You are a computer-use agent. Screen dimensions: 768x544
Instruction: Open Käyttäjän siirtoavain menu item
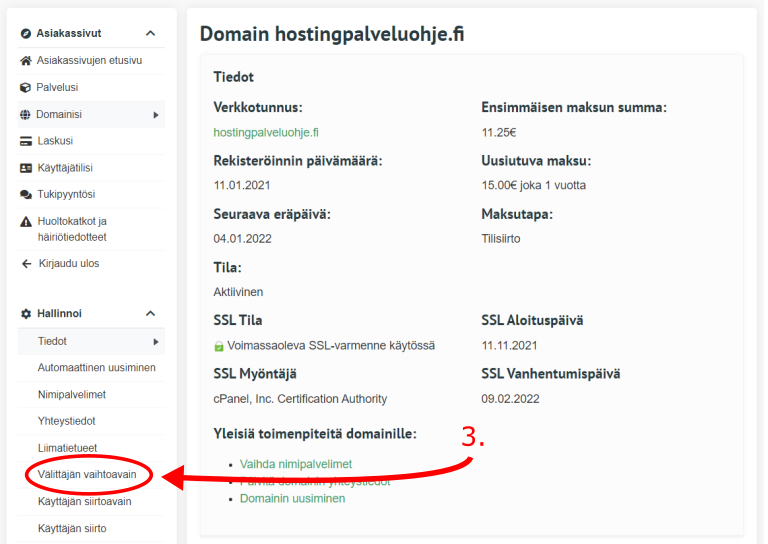pos(84,502)
